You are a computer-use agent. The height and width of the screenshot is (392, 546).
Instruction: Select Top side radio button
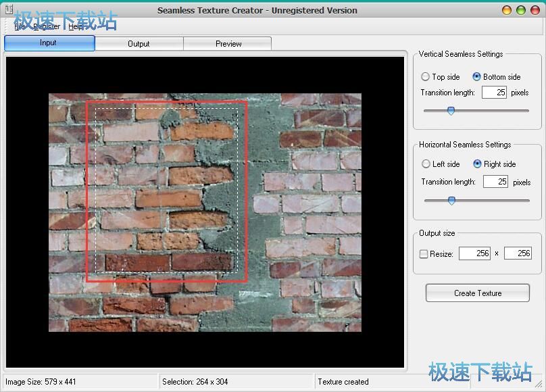[x=426, y=77]
